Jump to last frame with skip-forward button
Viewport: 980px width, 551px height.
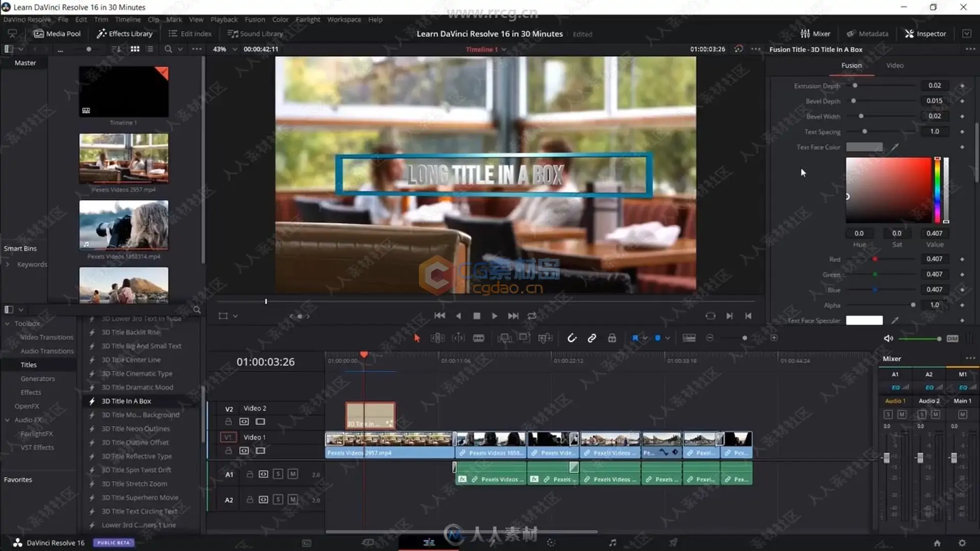click(x=513, y=316)
